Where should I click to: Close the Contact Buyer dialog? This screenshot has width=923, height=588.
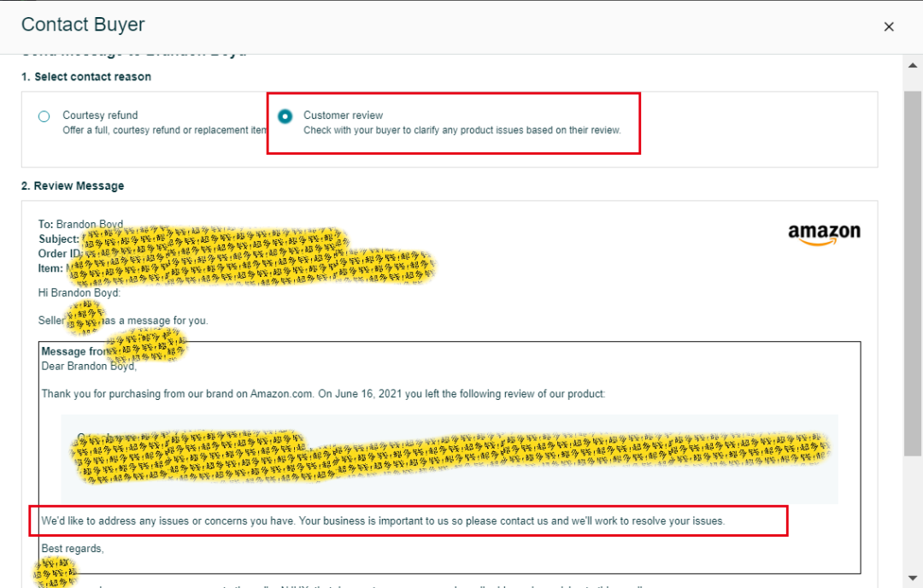coord(889,26)
